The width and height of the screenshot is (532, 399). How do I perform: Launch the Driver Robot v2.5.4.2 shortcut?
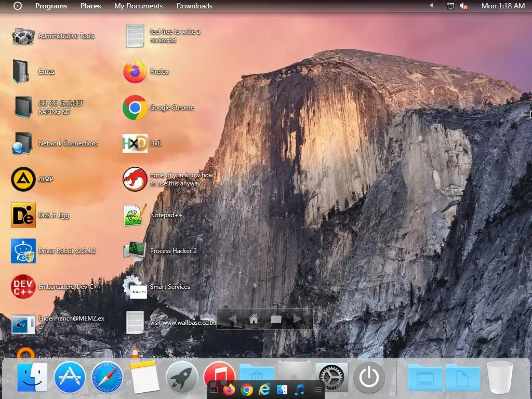[x=23, y=251]
